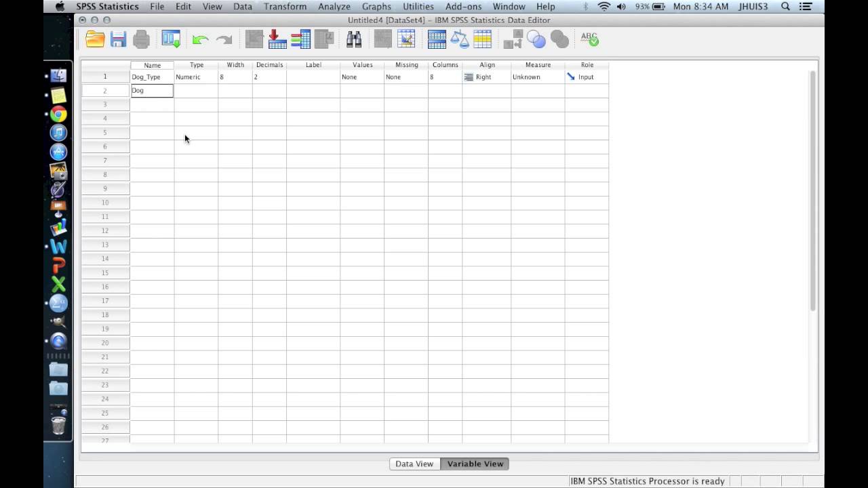Click the greyed Go to case icon
This screenshot has width=868, height=488.
pyautogui.click(x=254, y=39)
